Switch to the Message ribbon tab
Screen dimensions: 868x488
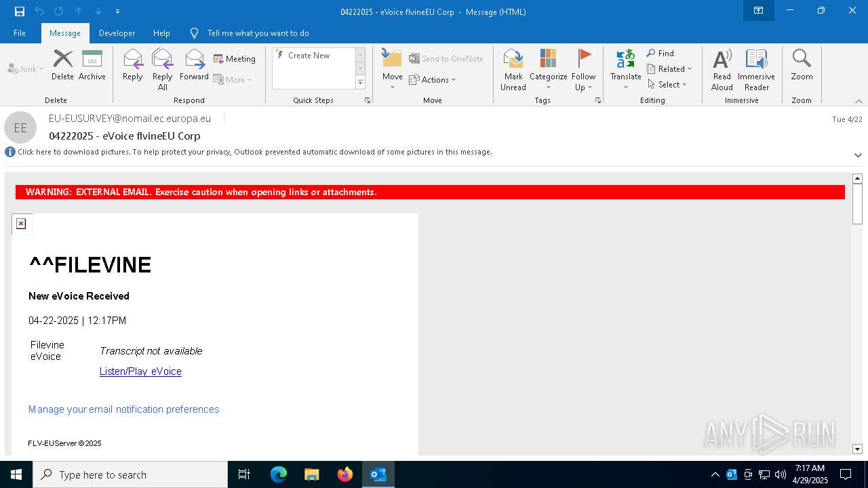[x=65, y=33]
